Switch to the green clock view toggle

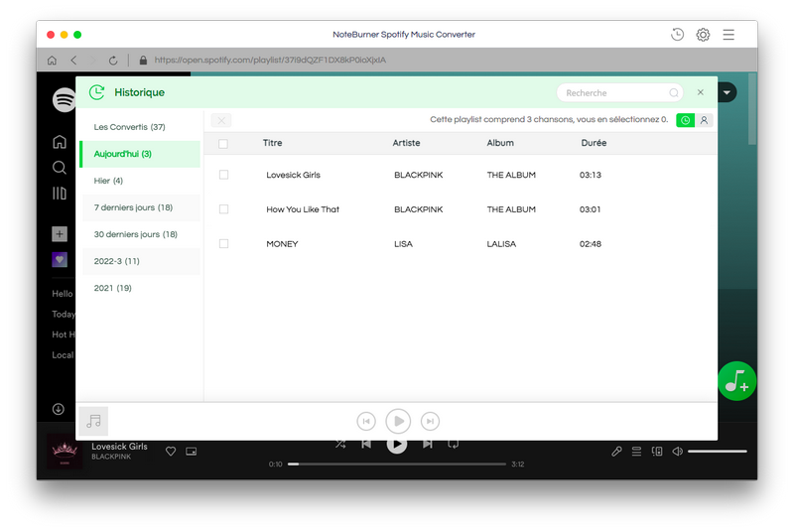click(x=685, y=120)
